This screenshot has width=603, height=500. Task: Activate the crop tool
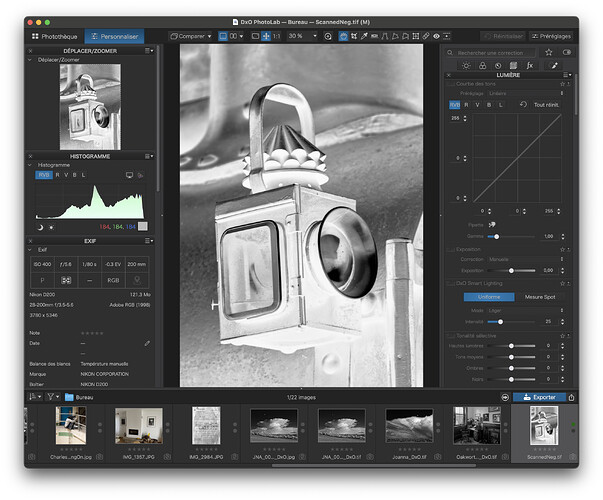point(354,36)
